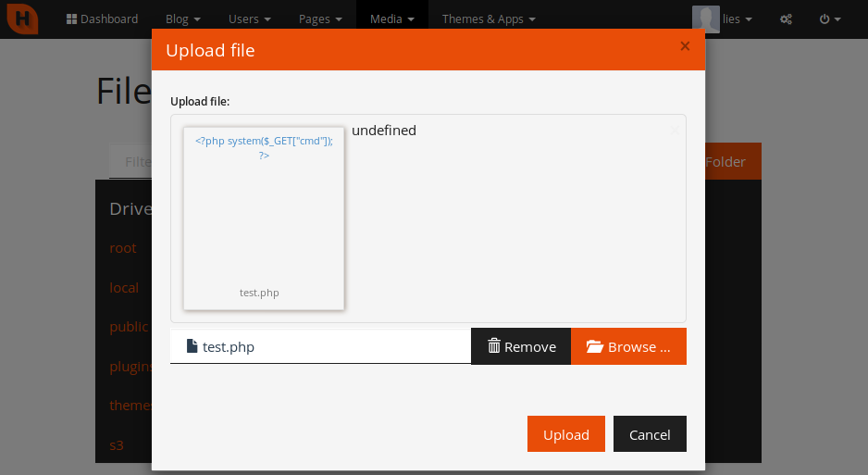Remove the selected file
This screenshot has height=475, width=868.
[x=521, y=346]
